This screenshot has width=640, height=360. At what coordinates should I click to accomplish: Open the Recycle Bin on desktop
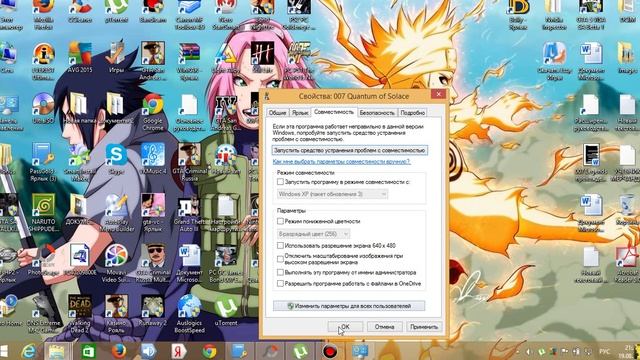628,209
